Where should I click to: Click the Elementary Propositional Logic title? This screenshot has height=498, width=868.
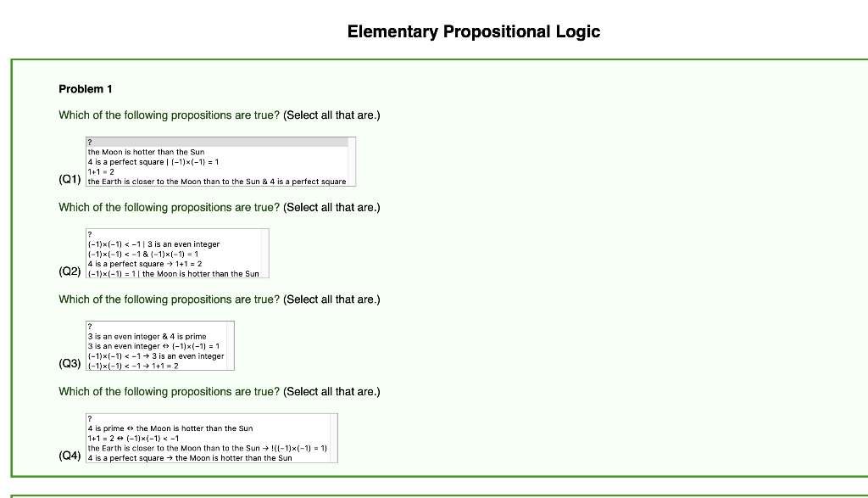[474, 31]
